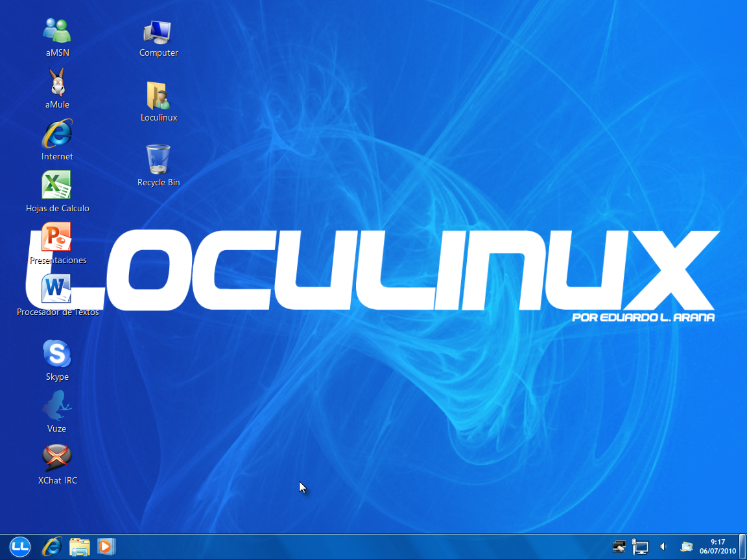Click the network monitor tray icon

[x=641, y=547]
